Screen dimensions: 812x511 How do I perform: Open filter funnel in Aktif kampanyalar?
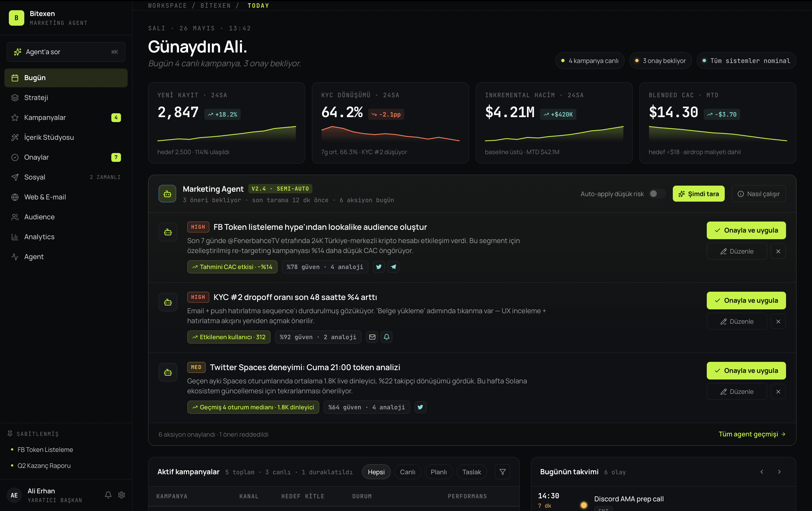click(502, 472)
